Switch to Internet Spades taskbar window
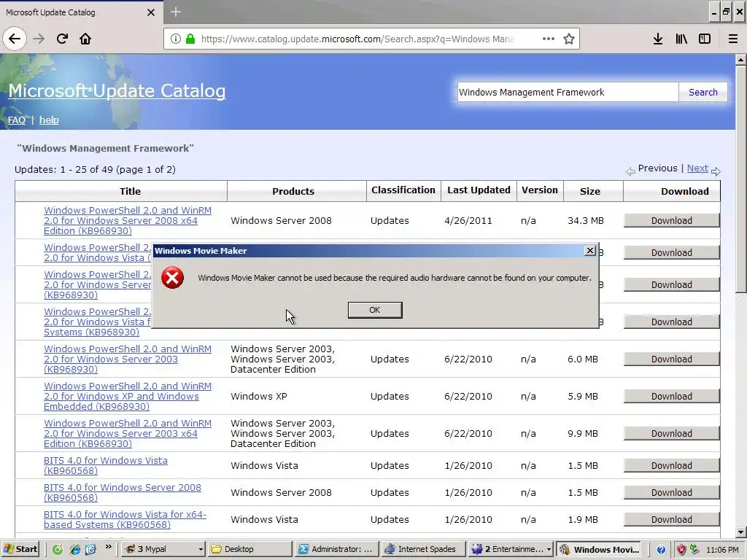The height and width of the screenshot is (560, 747). [423, 549]
